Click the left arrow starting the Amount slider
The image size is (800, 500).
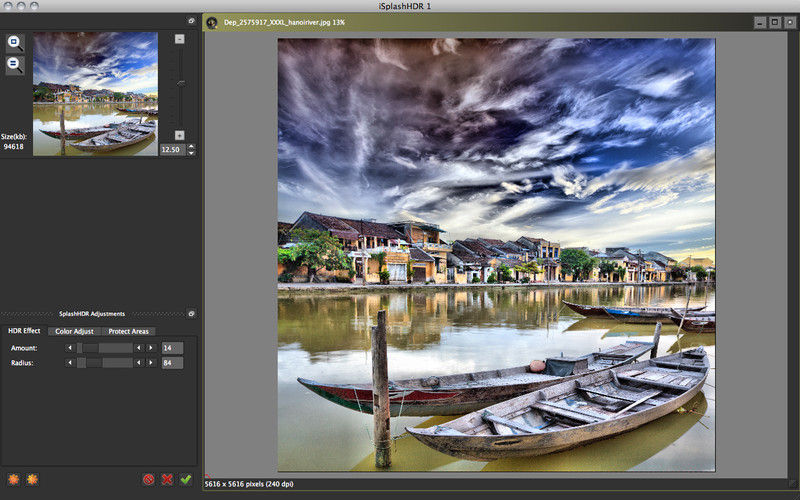click(70, 348)
